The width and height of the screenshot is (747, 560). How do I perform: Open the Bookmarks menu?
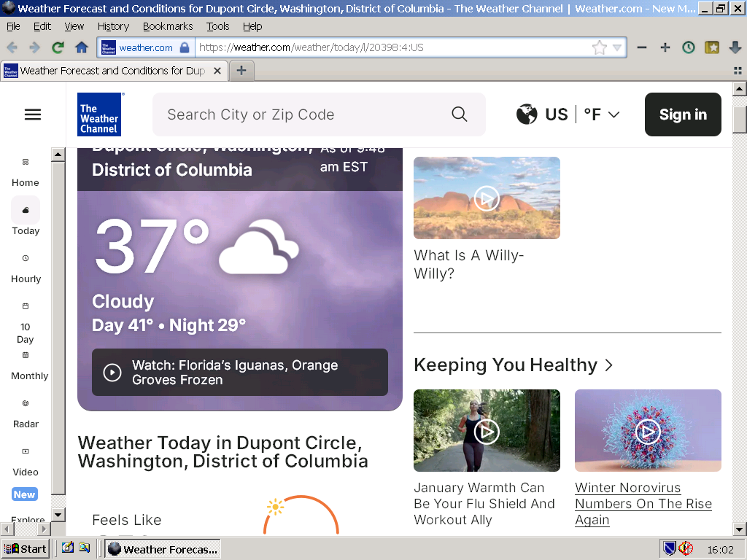(168, 26)
